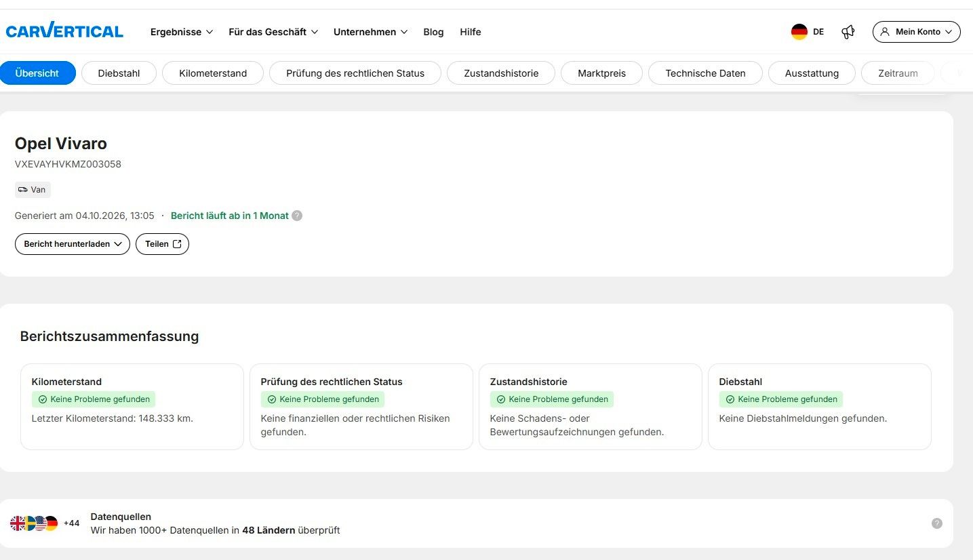Open the Zustandshistorie summary card
Viewport: 973px width, 560px height.
(x=591, y=407)
